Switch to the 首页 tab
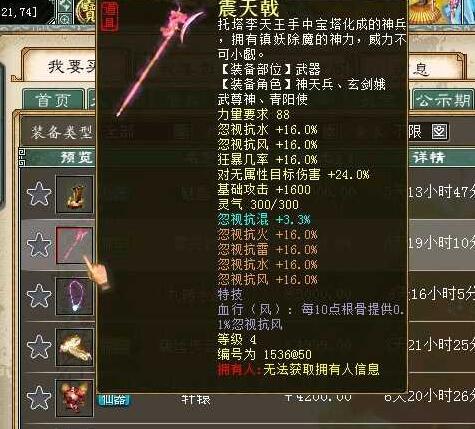Viewport: 475px width, 429px height. pos(53,100)
